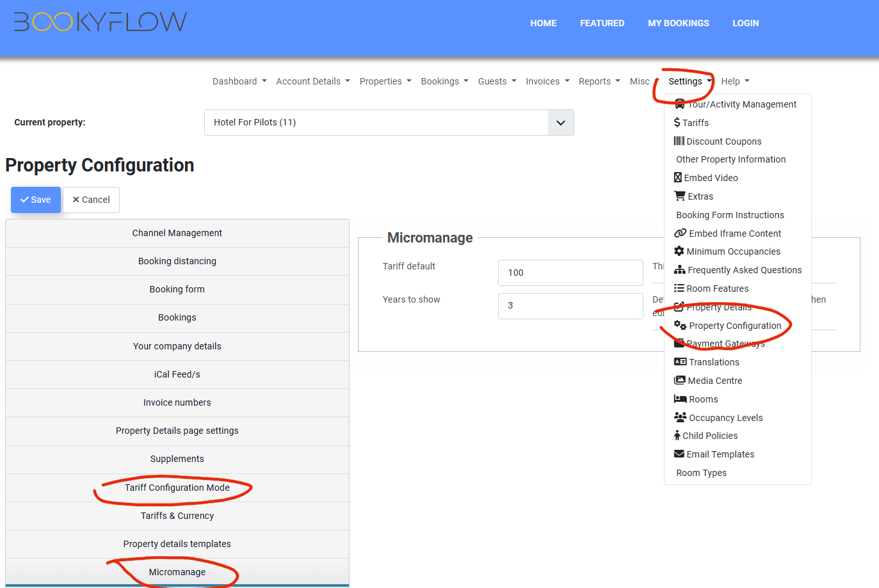The width and height of the screenshot is (879, 588).
Task: Click the barcode icon beside Discount Coupons
Action: (679, 141)
